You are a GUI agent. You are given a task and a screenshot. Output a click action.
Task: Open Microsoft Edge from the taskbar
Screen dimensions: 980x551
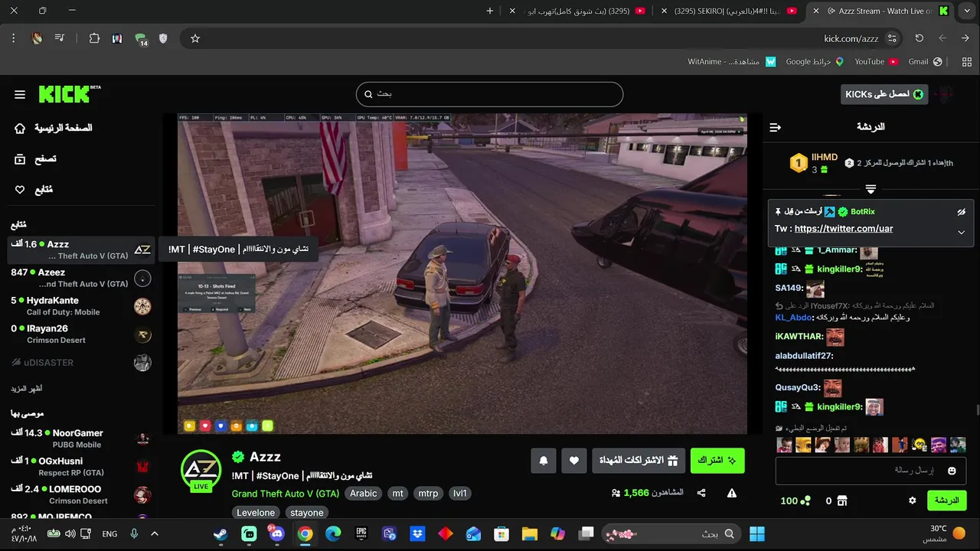tap(333, 534)
